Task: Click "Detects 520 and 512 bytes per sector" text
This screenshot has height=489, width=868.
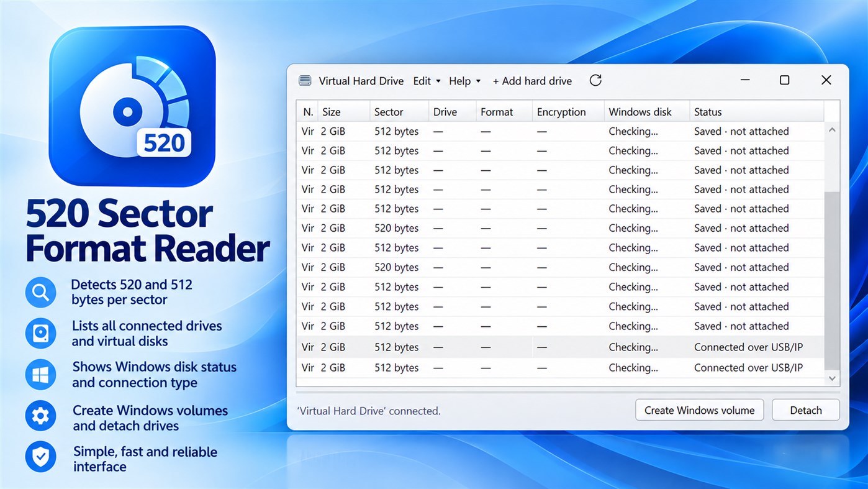Action: click(132, 292)
